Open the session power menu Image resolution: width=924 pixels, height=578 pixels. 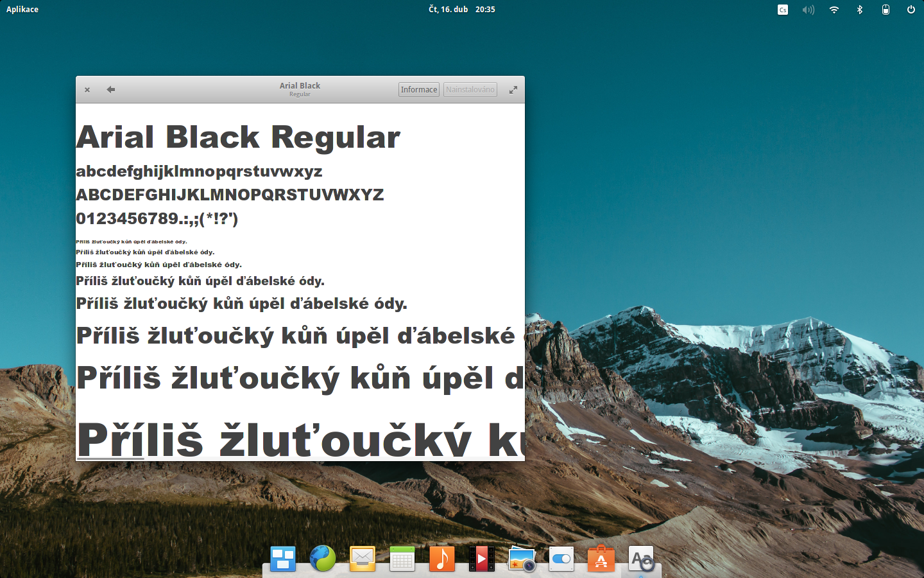911,9
